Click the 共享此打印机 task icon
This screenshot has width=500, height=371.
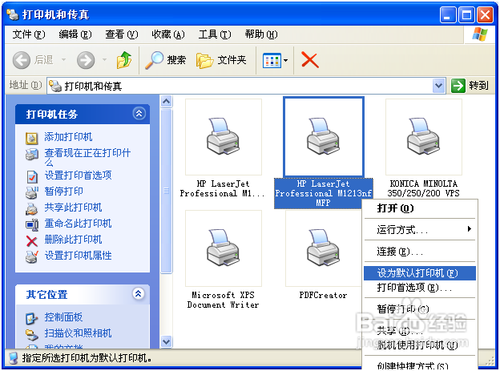(x=32, y=208)
